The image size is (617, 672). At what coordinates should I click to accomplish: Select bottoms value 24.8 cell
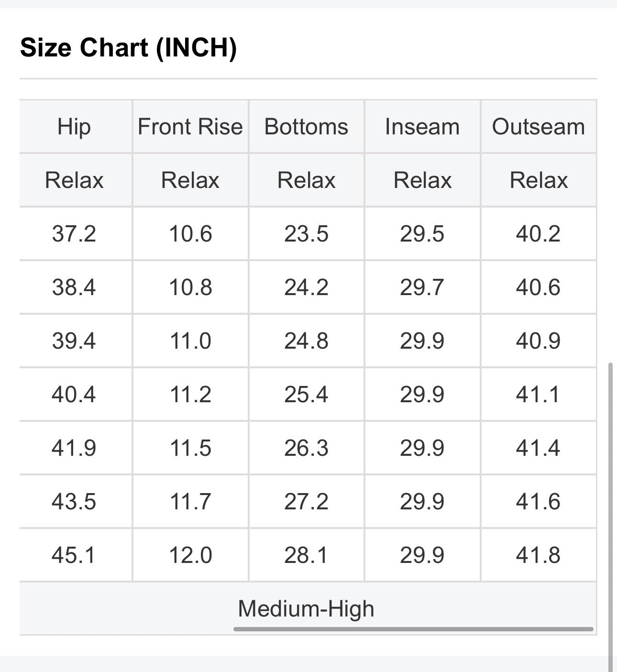307,341
